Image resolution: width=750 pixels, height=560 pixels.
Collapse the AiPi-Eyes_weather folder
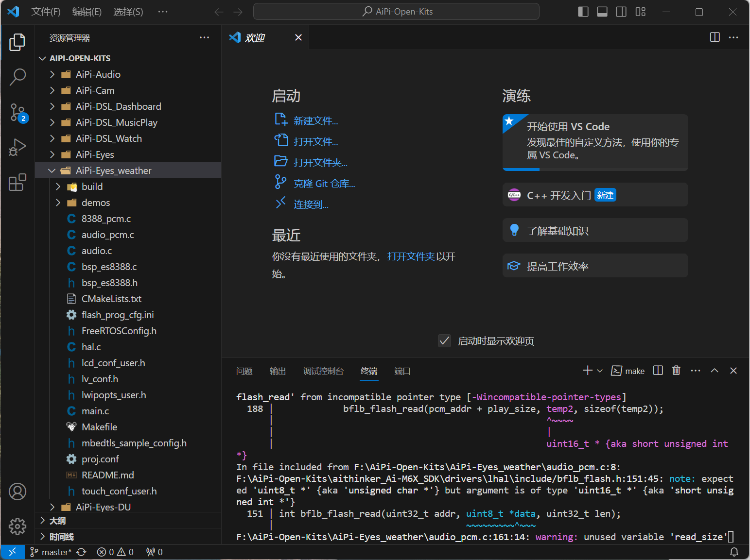point(52,170)
